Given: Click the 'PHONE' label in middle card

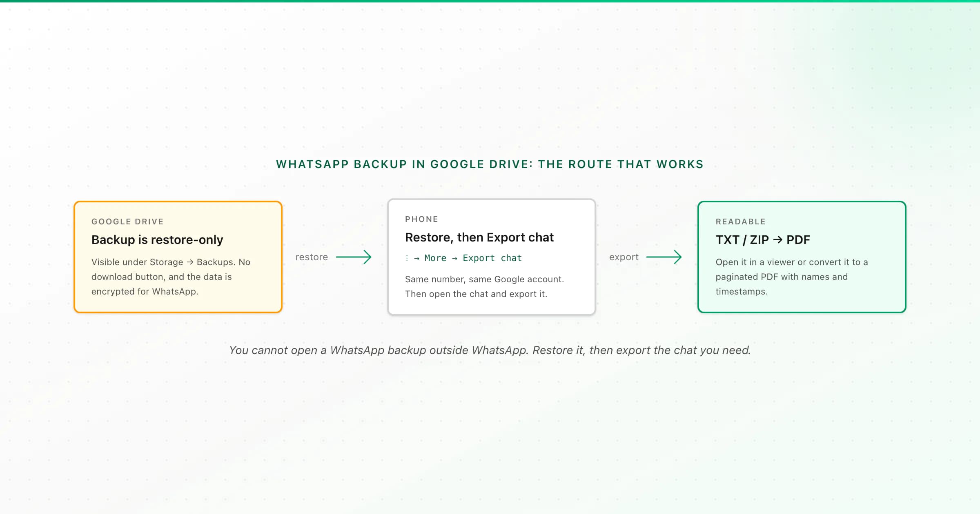Looking at the screenshot, I should point(421,219).
